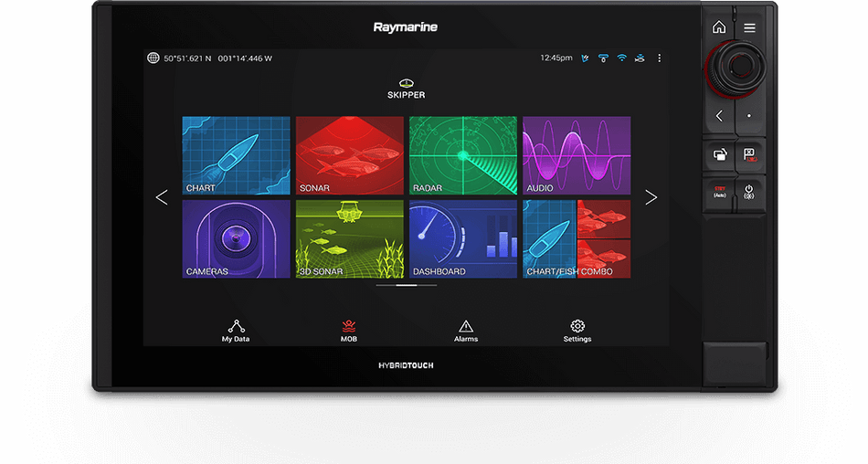This screenshot has height=464, width=868.
Task: Go to next home page with right arrow
Action: pyautogui.click(x=651, y=197)
